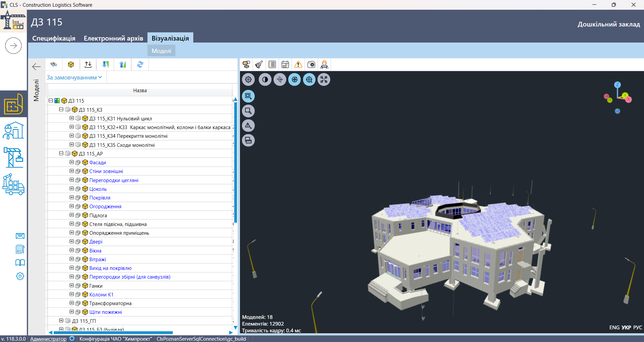Click the round forward arrow sidebar button

13,46
